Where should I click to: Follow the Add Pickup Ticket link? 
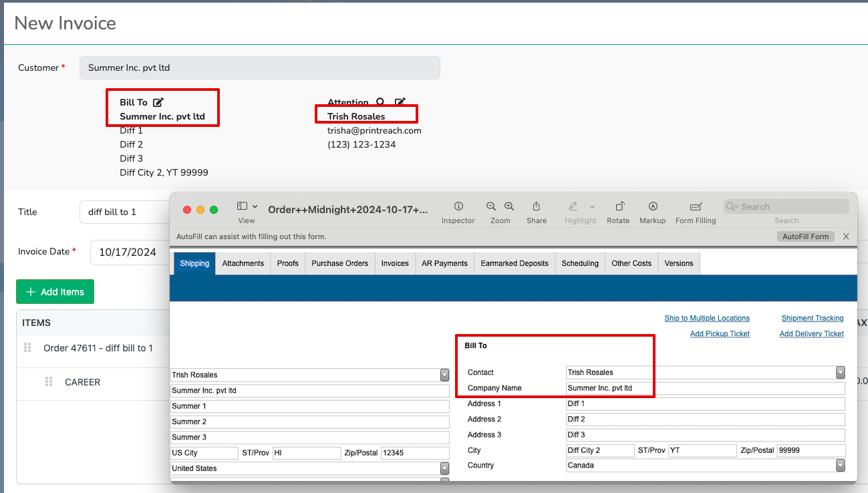pyautogui.click(x=720, y=333)
